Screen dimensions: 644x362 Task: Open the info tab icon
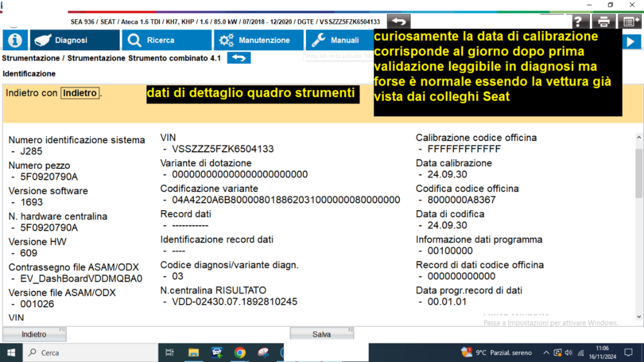(x=15, y=41)
